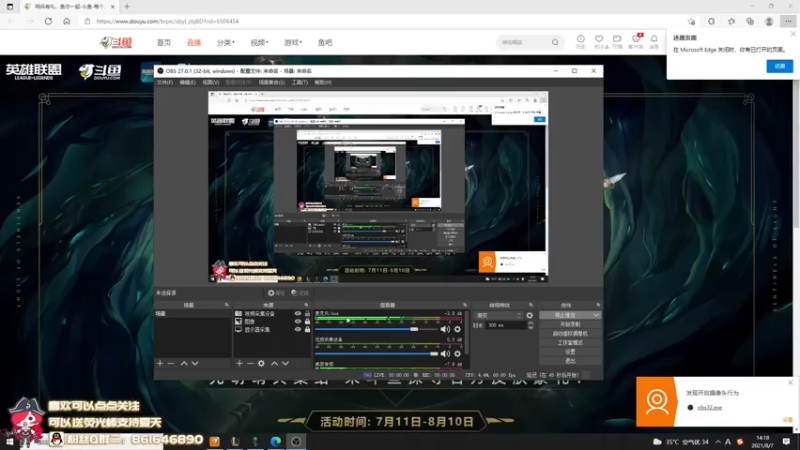
Task: Show hidden system tray icons chevron
Action: click(x=718, y=442)
